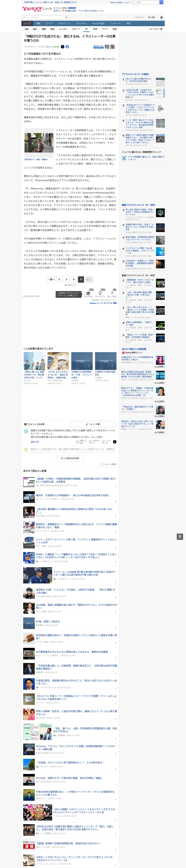
Task: Go to page 3 of the article
Action: (x=66, y=279)
